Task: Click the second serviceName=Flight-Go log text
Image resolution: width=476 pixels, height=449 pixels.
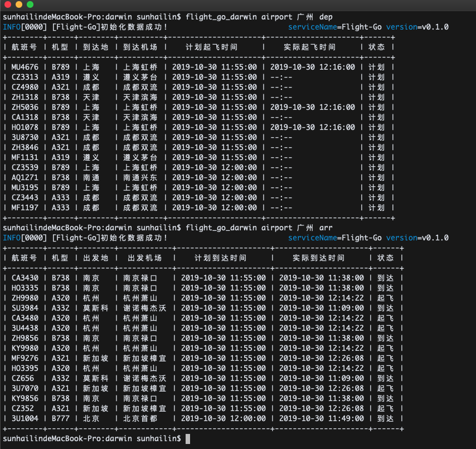Action: point(335,238)
